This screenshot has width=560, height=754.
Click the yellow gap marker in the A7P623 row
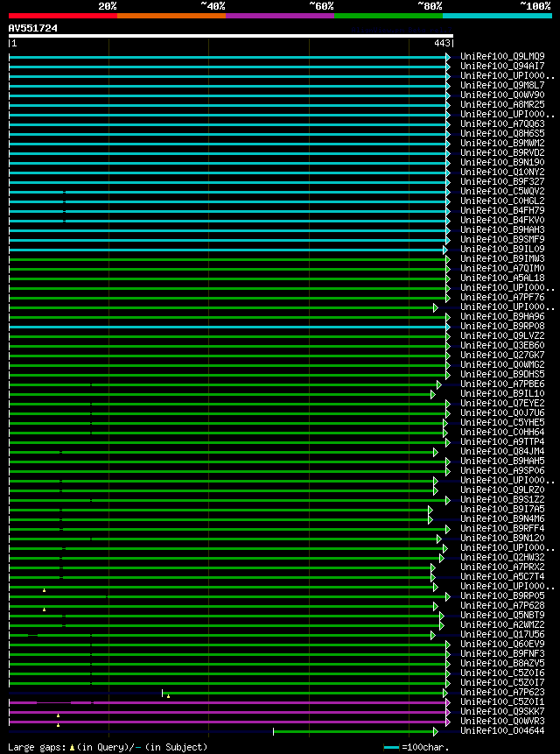tap(168, 696)
